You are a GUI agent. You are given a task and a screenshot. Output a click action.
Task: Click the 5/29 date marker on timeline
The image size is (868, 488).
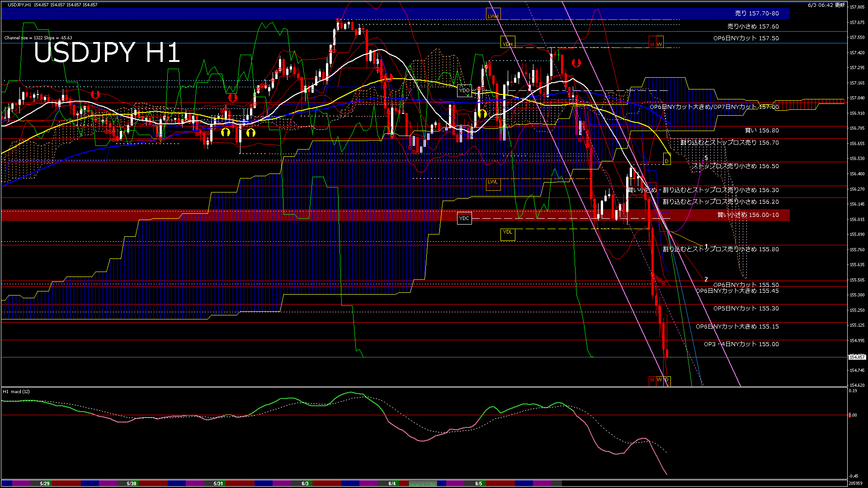coord(45,483)
